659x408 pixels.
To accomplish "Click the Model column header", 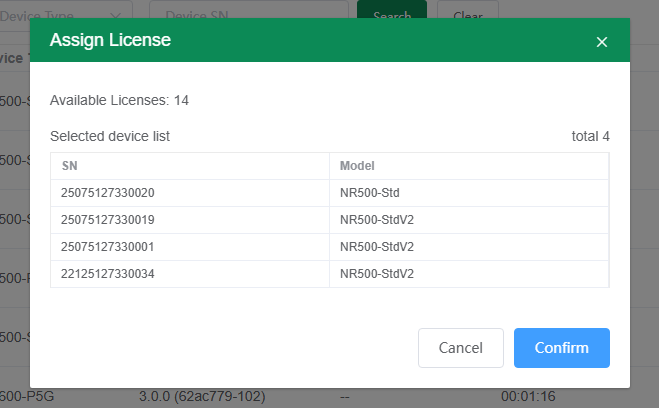I will tap(357, 166).
